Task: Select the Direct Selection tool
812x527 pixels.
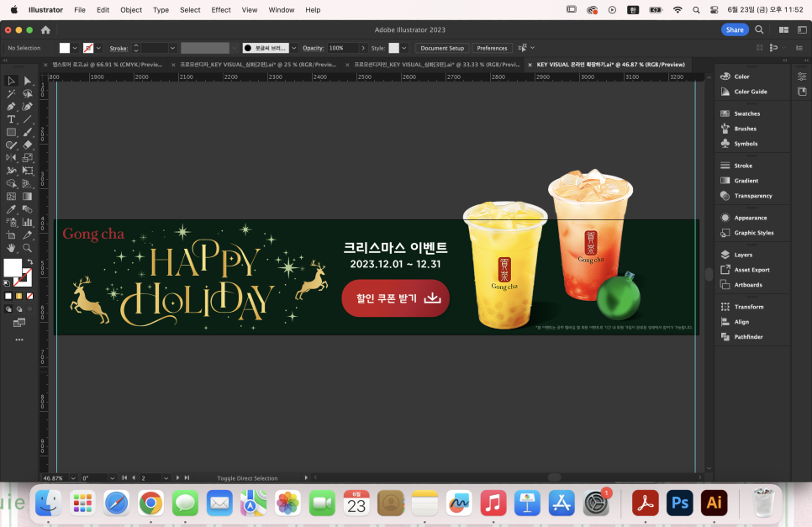Action: click(28, 81)
